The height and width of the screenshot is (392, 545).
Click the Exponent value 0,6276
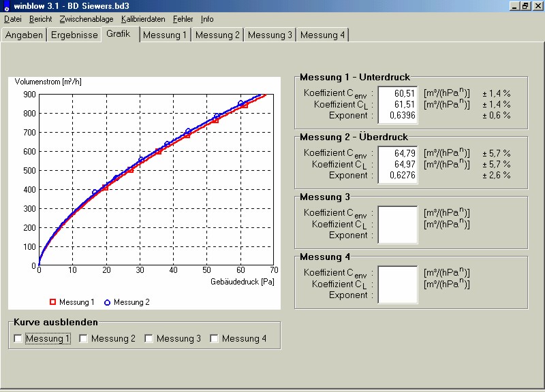click(403, 175)
